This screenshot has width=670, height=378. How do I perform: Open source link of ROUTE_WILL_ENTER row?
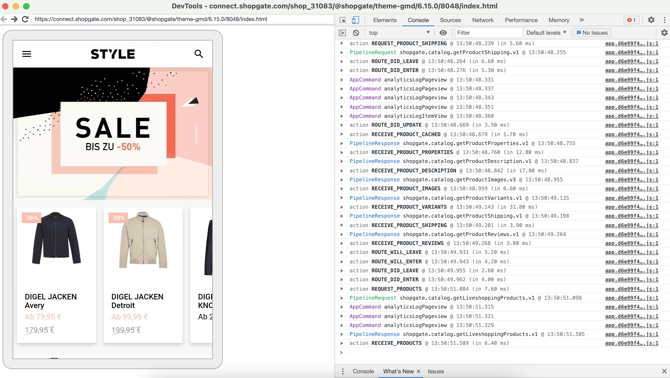(x=632, y=261)
